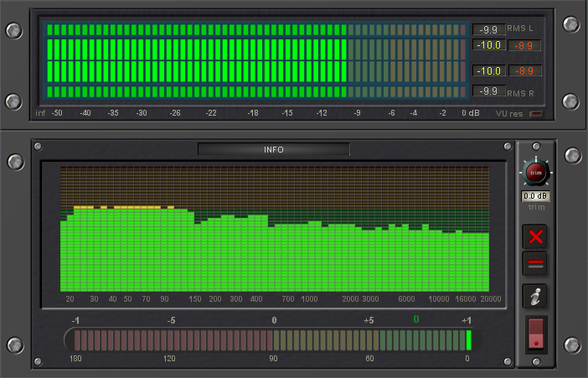Click the 1000 frequency label
Screen dimensions: 588x378
click(309, 299)
